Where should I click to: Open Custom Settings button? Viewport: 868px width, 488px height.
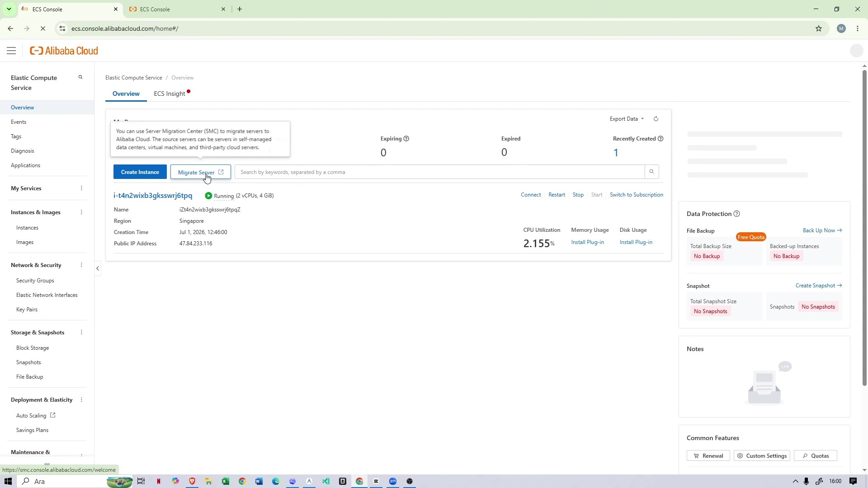[762, 456]
